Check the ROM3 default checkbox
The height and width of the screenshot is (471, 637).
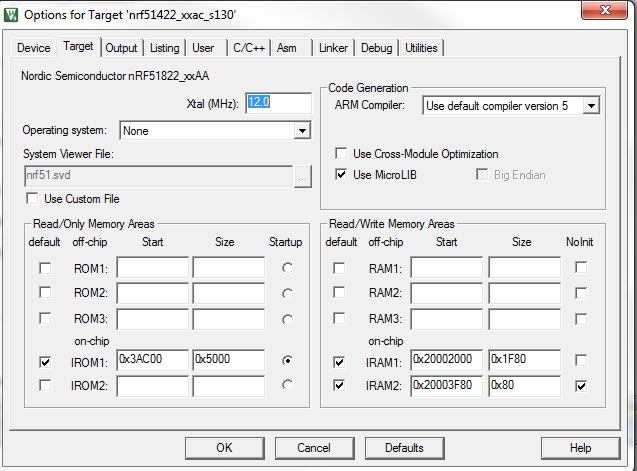click(45, 318)
